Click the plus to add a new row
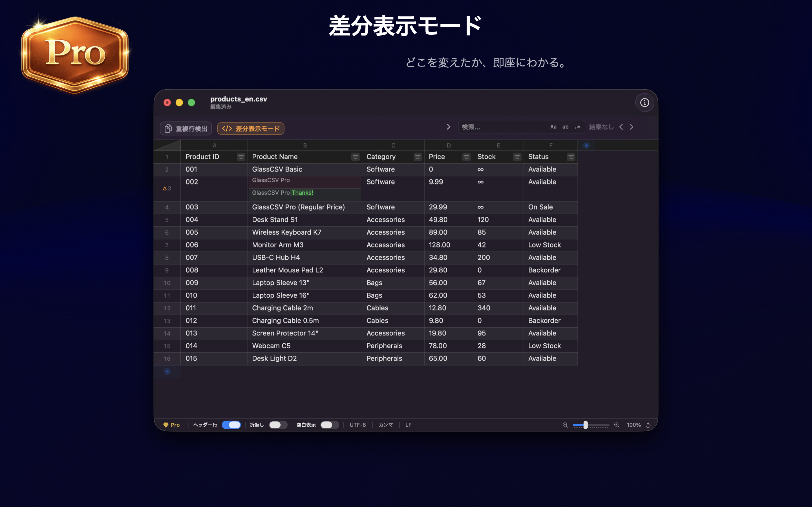 click(167, 371)
